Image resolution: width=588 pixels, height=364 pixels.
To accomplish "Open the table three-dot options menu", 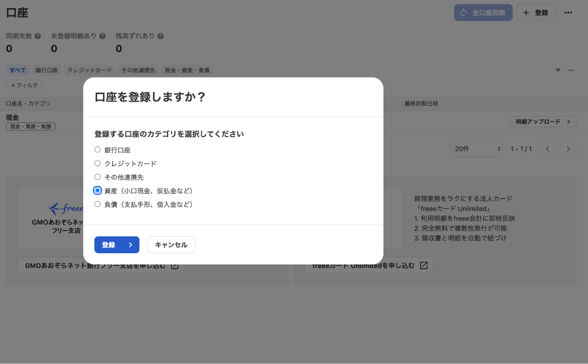I will (571, 70).
